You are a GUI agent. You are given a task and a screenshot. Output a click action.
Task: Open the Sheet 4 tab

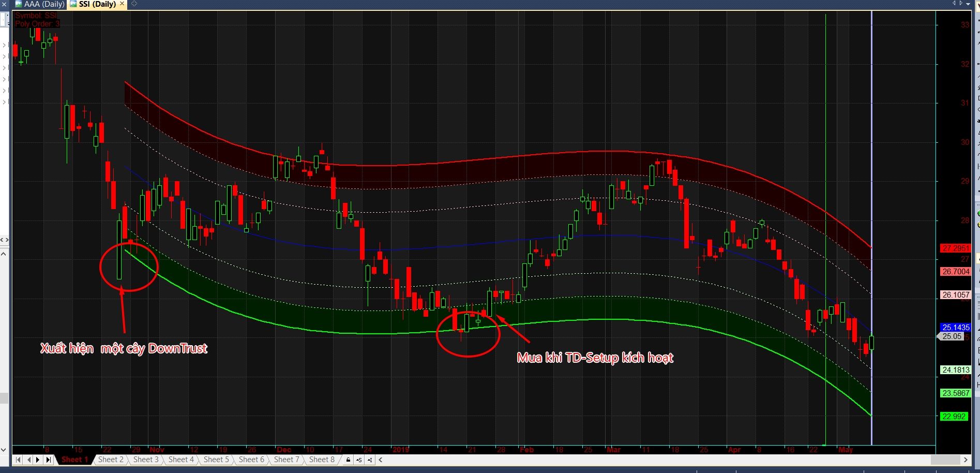(181, 460)
